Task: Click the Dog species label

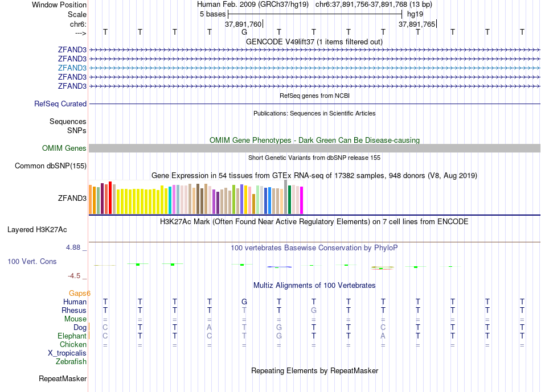Action: [80, 327]
